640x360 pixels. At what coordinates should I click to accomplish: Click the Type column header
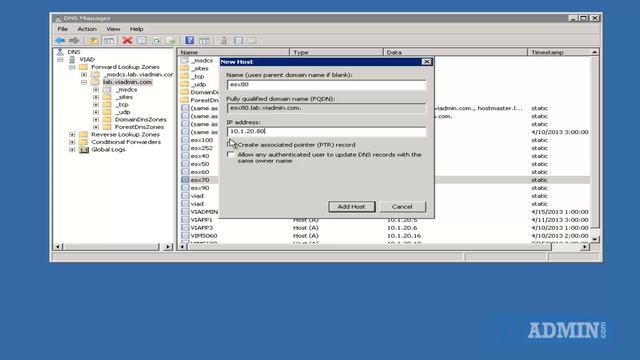point(336,52)
